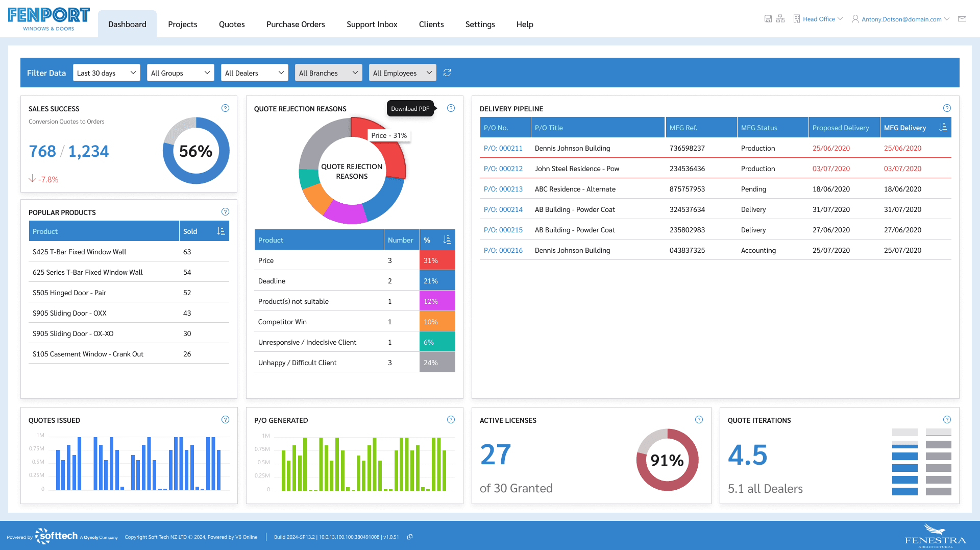Image resolution: width=980 pixels, height=550 pixels.
Task: Click the help icon on Delivery Pipeline panel
Action: click(x=946, y=108)
